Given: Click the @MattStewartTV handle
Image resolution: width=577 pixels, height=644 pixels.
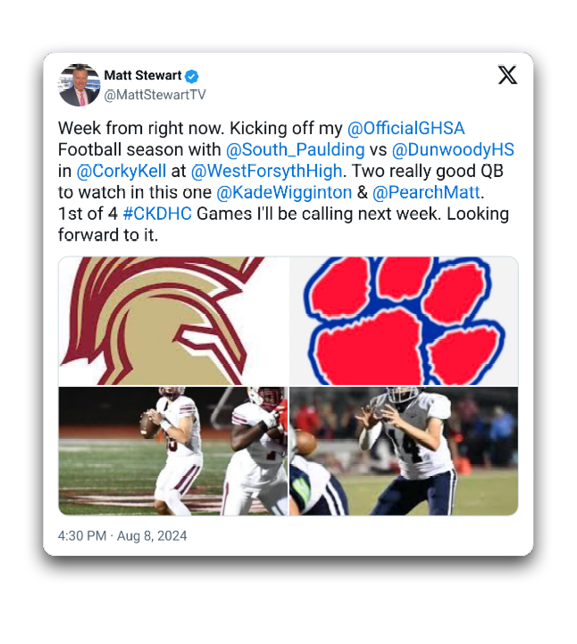Looking at the screenshot, I should pyautogui.click(x=154, y=95).
